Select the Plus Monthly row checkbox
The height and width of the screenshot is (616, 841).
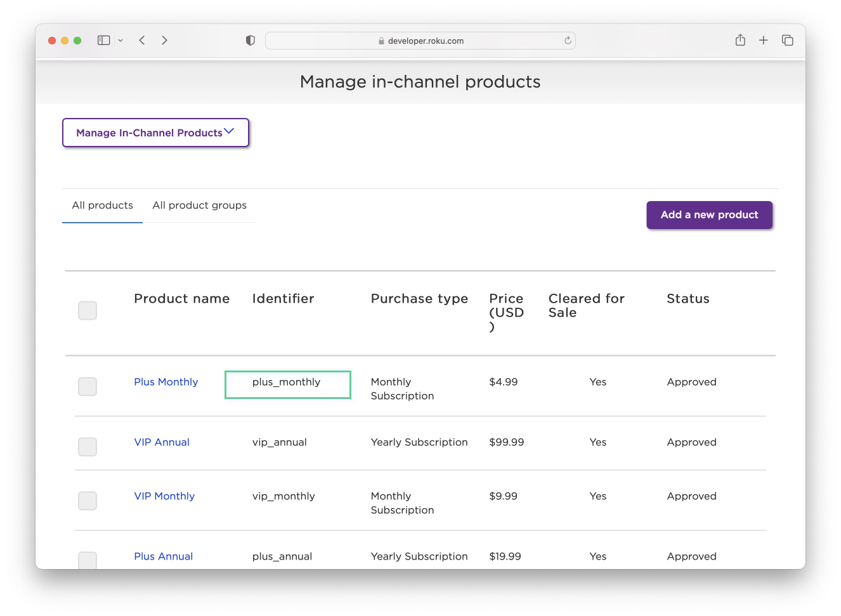[x=88, y=386]
